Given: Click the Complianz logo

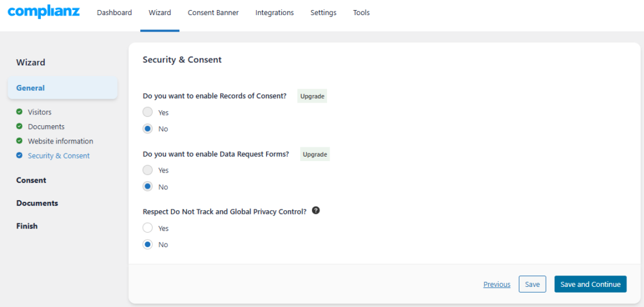Looking at the screenshot, I should [43, 12].
